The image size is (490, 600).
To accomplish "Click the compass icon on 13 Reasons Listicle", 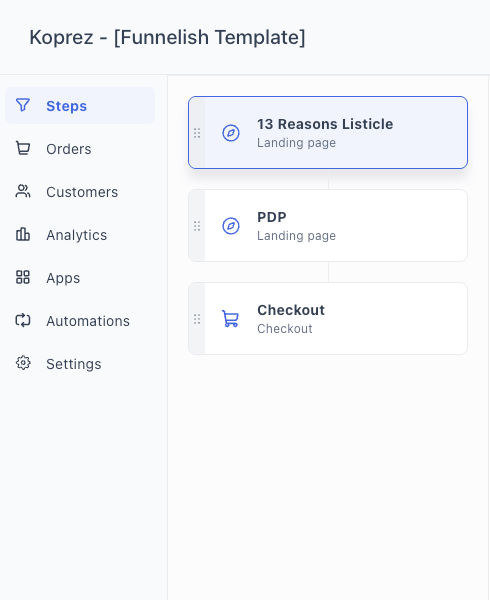I will point(231,133).
